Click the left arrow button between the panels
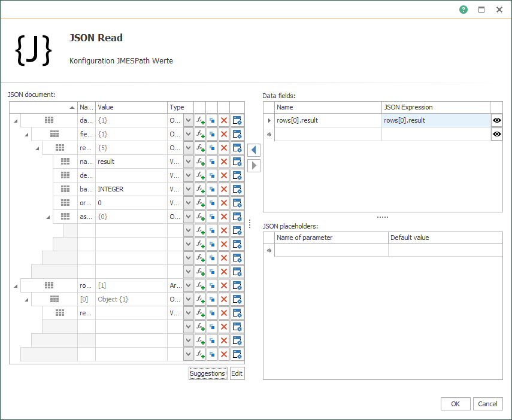512x420 pixels. tap(254, 150)
